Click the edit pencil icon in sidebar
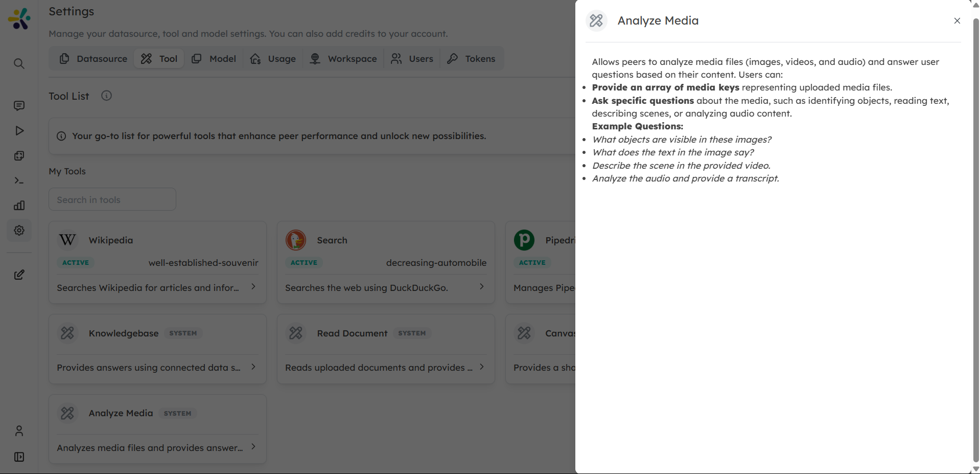 [19, 275]
